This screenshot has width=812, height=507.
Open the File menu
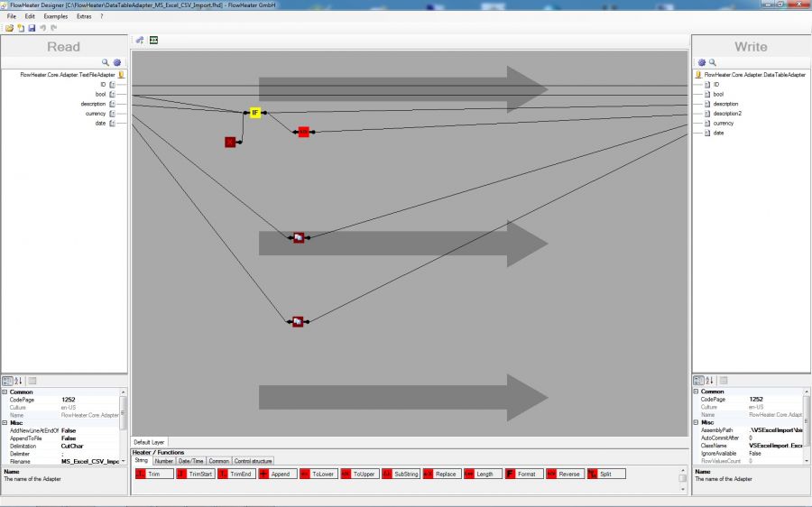click(x=12, y=16)
